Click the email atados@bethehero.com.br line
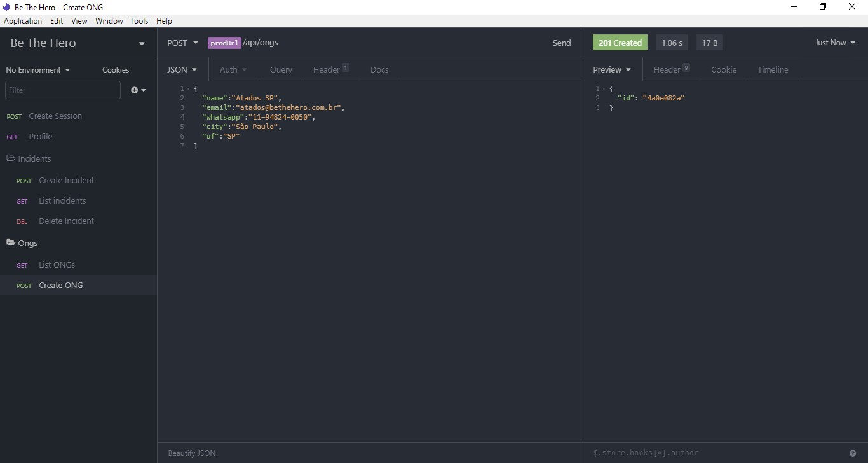This screenshot has width=868, height=463. [273, 107]
